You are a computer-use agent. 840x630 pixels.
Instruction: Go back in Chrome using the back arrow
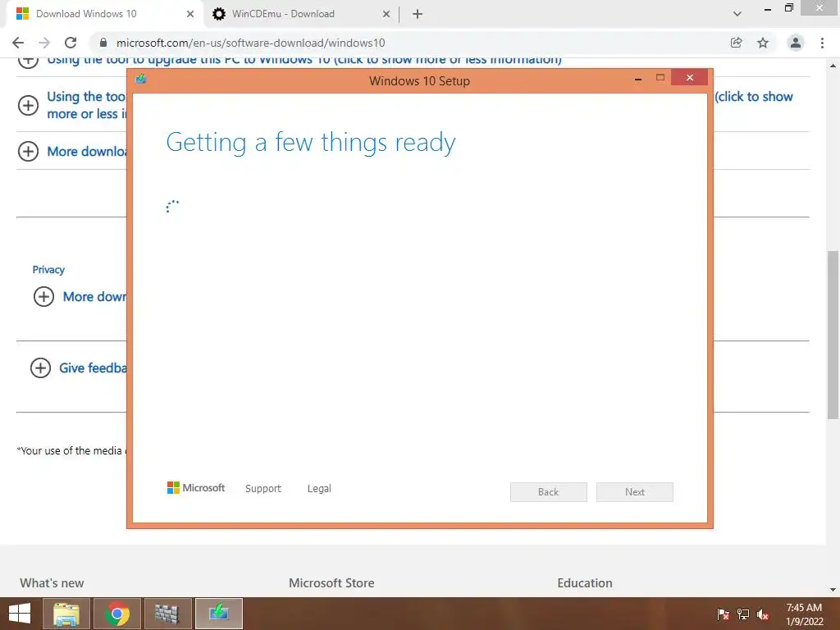[18, 43]
